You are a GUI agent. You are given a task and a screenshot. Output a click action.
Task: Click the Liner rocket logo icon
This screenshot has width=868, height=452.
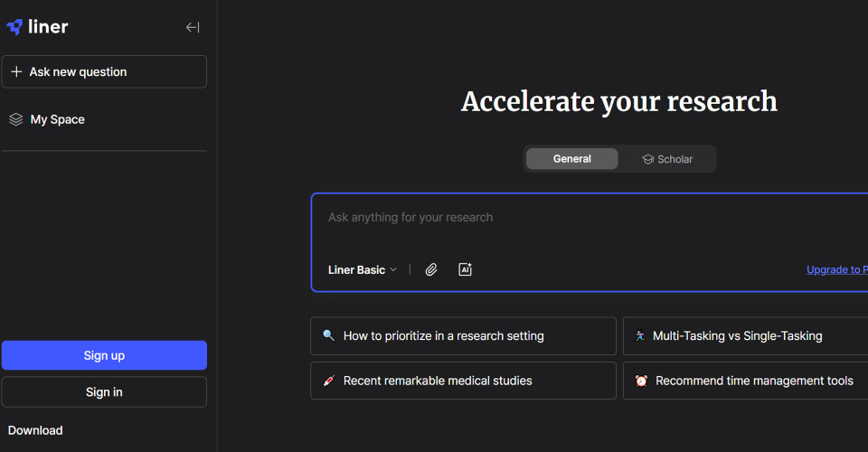[x=15, y=27]
